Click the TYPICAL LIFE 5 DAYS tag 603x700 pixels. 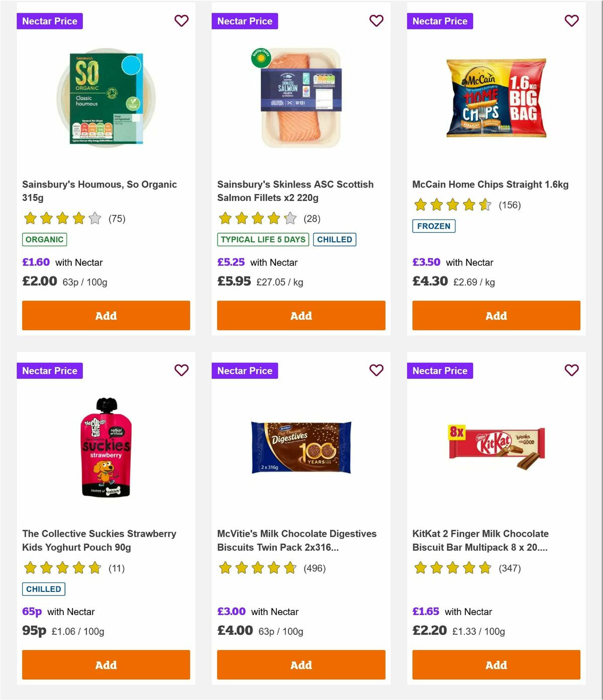[x=262, y=240]
